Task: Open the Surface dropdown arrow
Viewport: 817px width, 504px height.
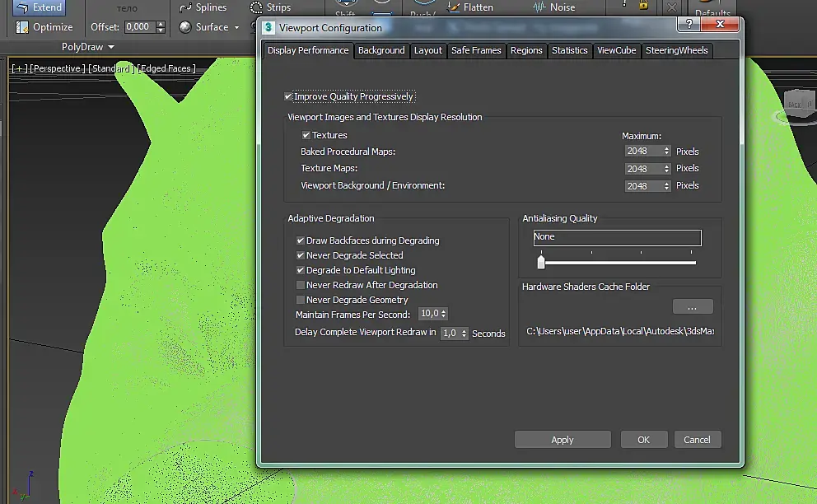Action: click(x=236, y=27)
